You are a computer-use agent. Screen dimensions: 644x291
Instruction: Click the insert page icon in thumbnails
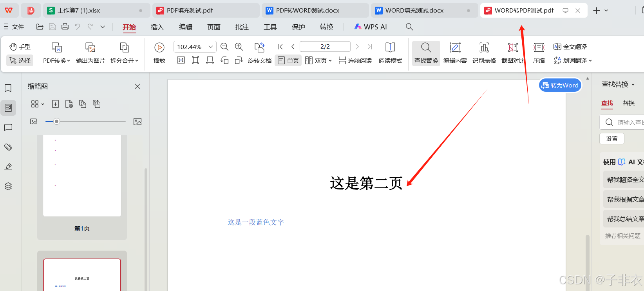(x=56, y=104)
